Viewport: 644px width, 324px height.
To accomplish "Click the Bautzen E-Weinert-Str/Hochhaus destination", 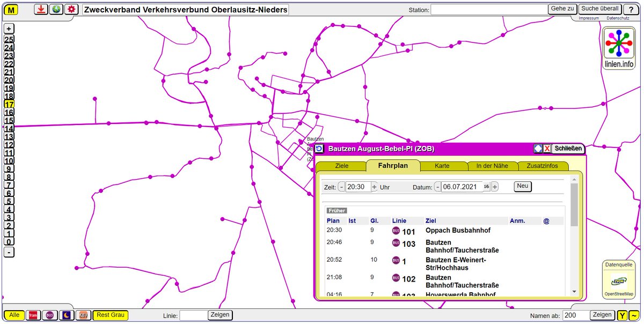I will pyautogui.click(x=456, y=264).
